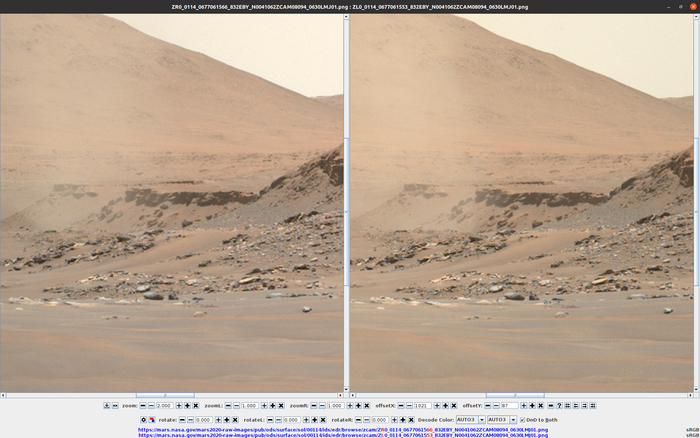Open the ZR0 image URL link
The width and height of the screenshot is (700, 438).
click(x=343, y=430)
